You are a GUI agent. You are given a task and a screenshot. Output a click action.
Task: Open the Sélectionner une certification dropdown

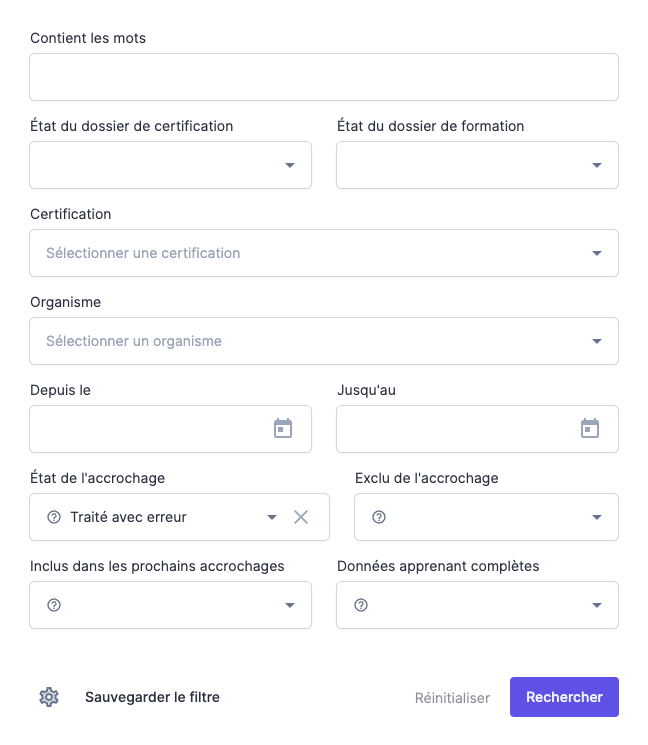coord(597,253)
